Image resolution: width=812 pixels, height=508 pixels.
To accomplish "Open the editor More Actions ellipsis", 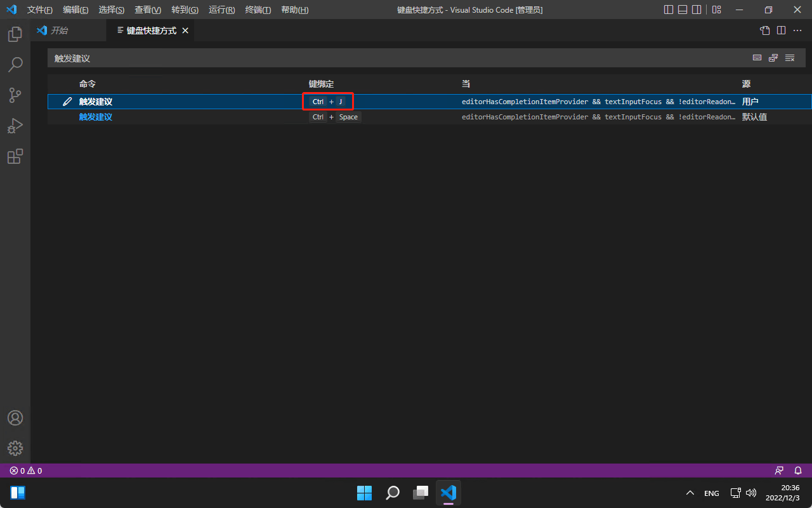I will [798, 30].
